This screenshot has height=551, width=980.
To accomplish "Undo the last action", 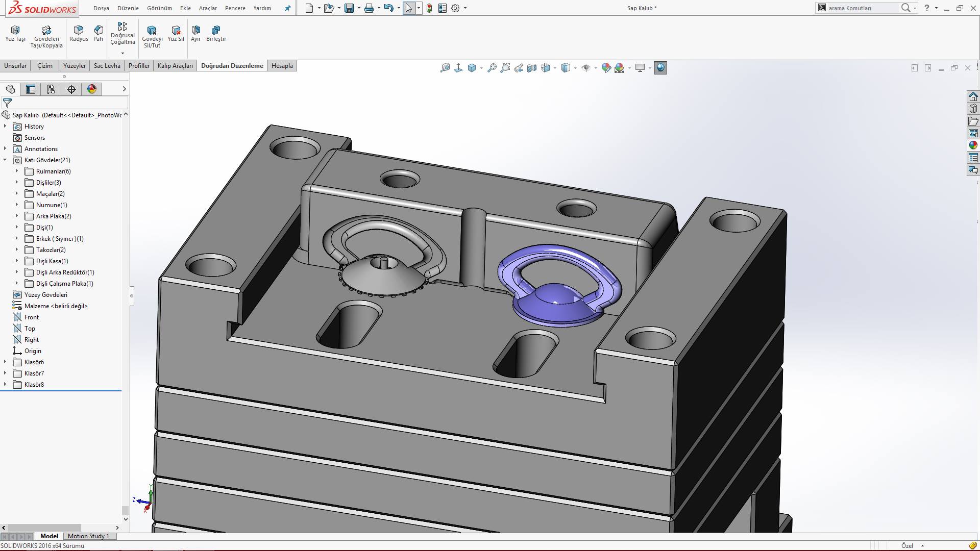I will [x=389, y=8].
